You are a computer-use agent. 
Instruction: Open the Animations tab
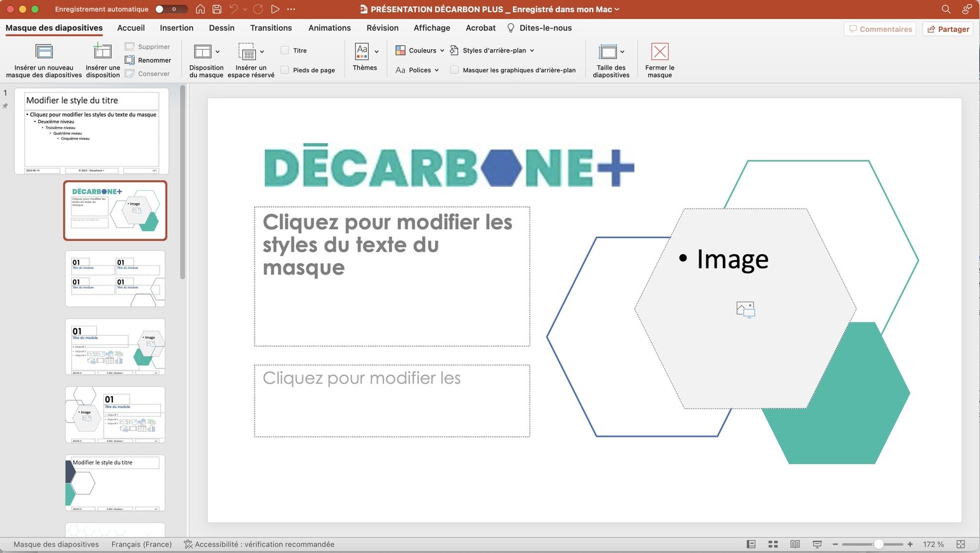(x=329, y=28)
